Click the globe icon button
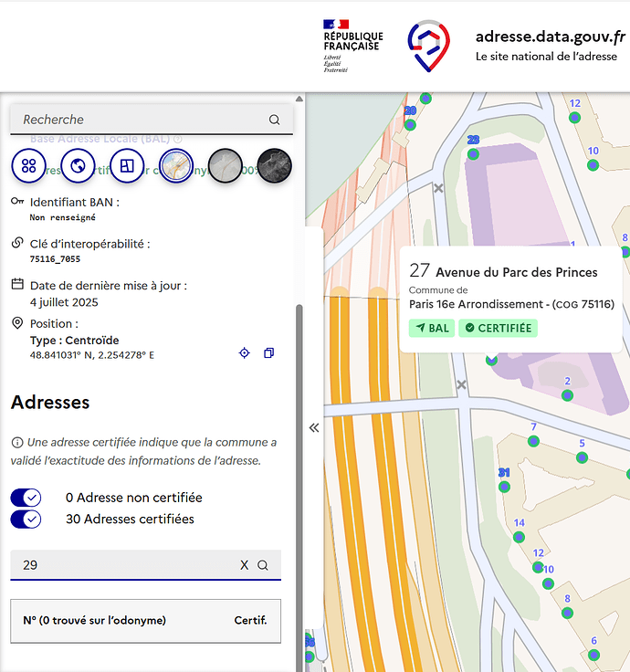630x672 pixels. click(79, 166)
